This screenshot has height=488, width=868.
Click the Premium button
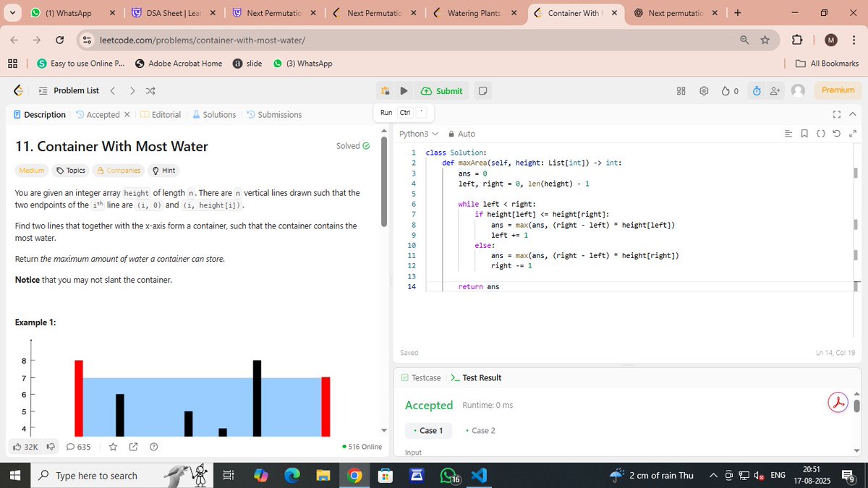tap(838, 90)
